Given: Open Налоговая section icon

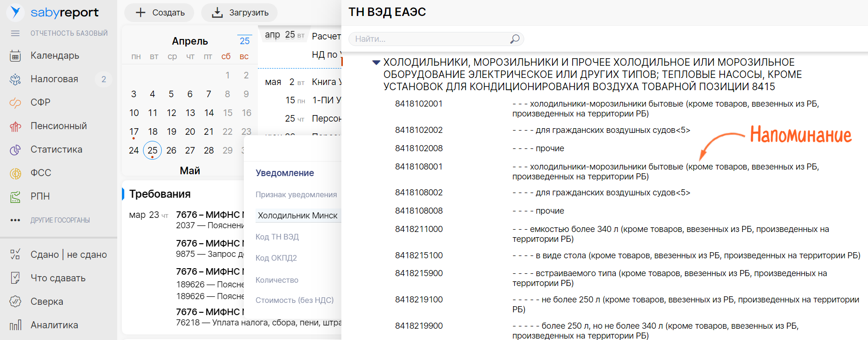Looking at the screenshot, I should [15, 79].
